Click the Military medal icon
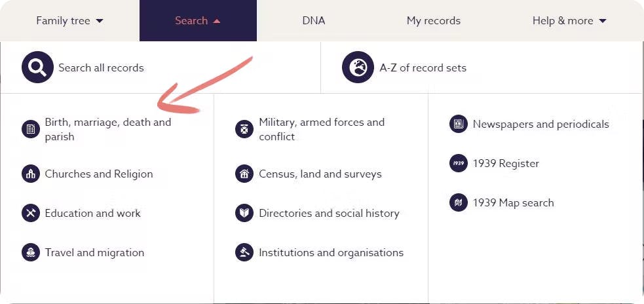The height and width of the screenshot is (304, 644). click(244, 129)
